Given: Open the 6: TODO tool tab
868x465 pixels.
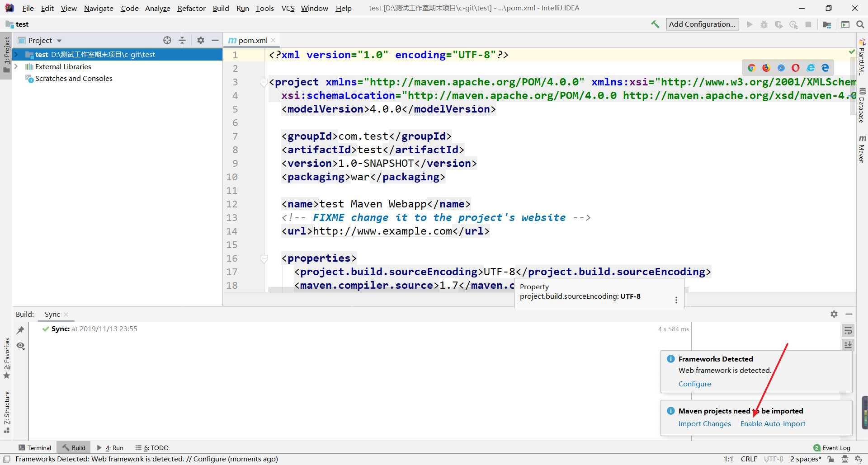Looking at the screenshot, I should point(152,448).
